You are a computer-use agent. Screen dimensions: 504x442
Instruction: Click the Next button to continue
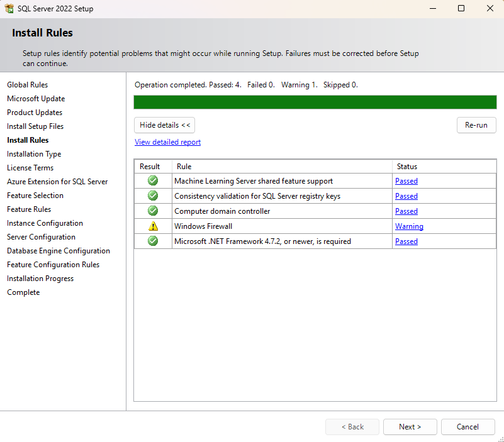point(410,427)
